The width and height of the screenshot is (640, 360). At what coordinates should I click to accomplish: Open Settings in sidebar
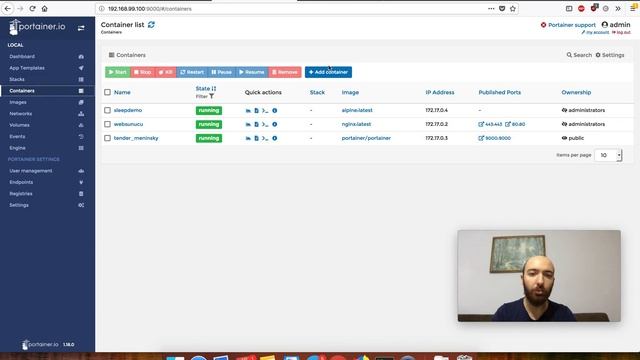[47, 205]
